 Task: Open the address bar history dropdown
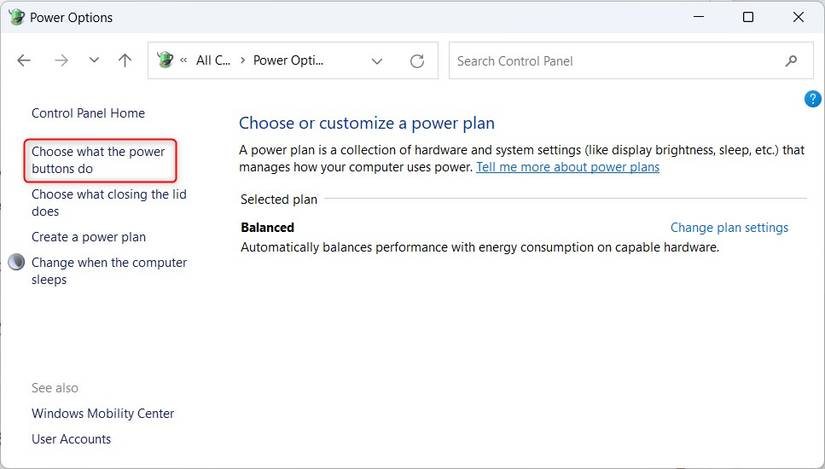377,61
